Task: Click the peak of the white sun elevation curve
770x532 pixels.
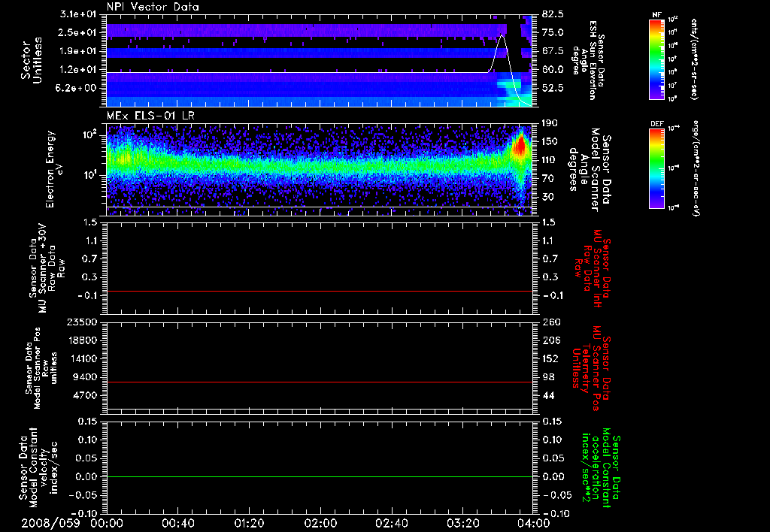Action: [502, 35]
